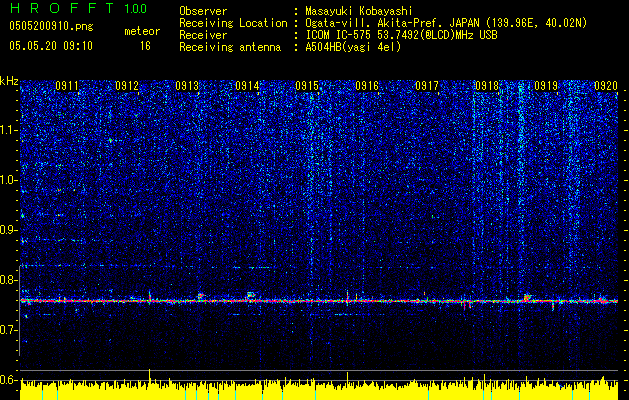
Task: Click the A504HB(yagi 4el) antenna text
Action: 353,47
